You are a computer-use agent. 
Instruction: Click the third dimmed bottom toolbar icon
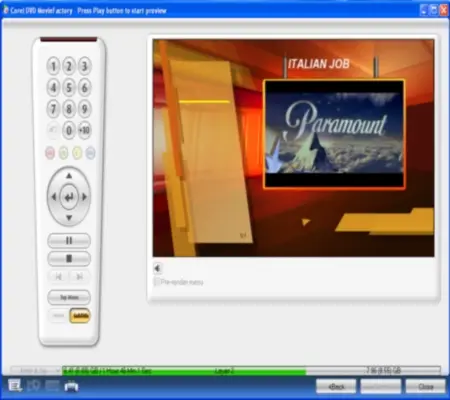52,386
